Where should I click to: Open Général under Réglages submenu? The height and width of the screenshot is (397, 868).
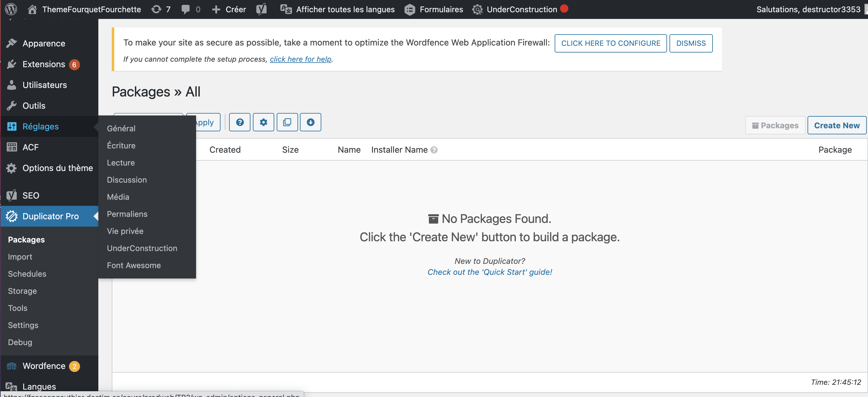tap(121, 128)
